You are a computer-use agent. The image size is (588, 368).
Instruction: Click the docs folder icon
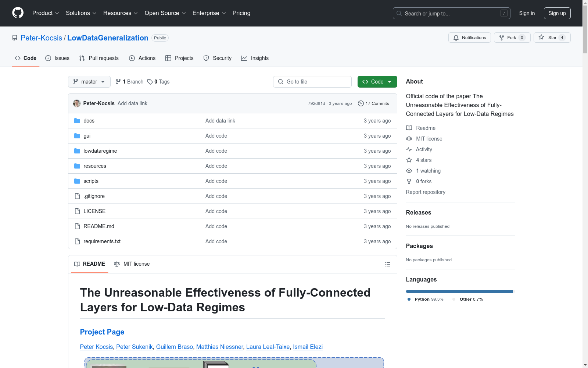[x=77, y=121]
